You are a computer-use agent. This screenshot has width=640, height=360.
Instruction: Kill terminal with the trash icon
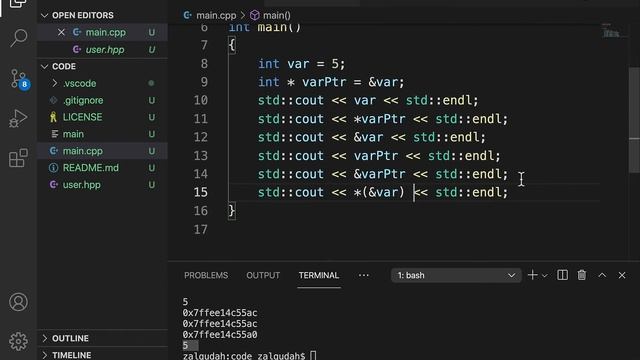(x=582, y=275)
